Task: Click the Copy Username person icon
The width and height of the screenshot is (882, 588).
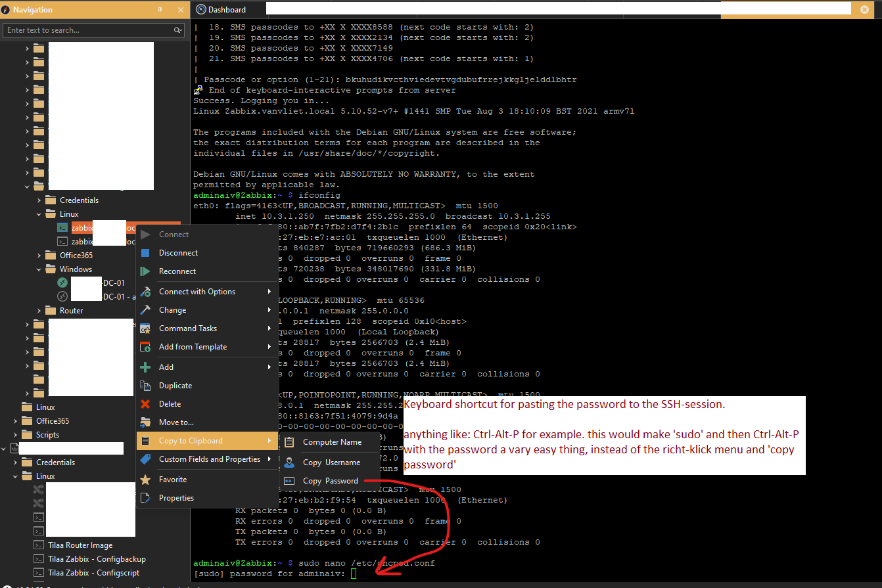Action: [x=289, y=463]
